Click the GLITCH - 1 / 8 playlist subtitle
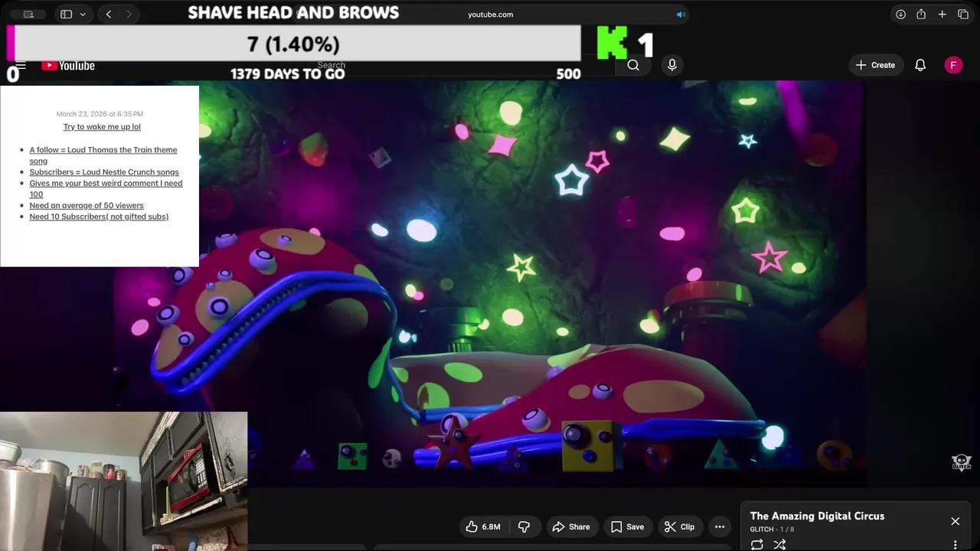This screenshot has height=551, width=980. 772,530
